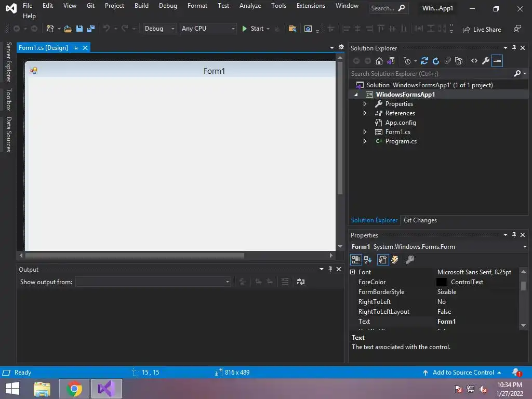Toggle Categorized view in Properties panel

356,260
